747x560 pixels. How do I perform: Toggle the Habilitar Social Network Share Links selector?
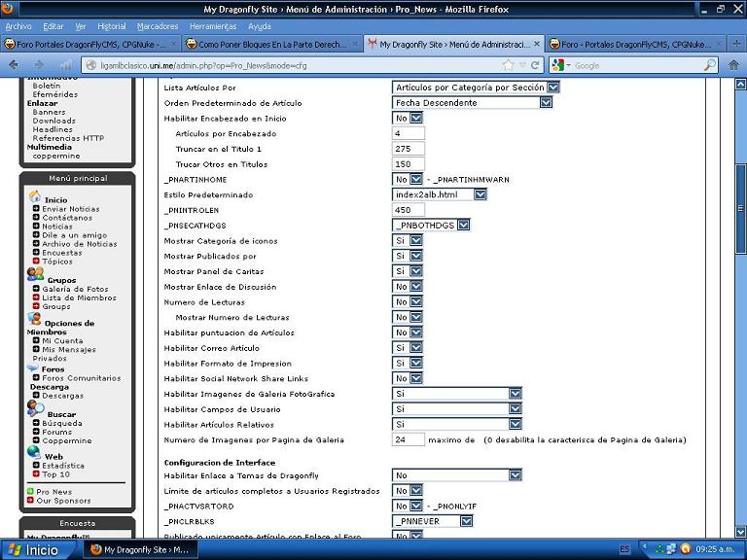(415, 378)
